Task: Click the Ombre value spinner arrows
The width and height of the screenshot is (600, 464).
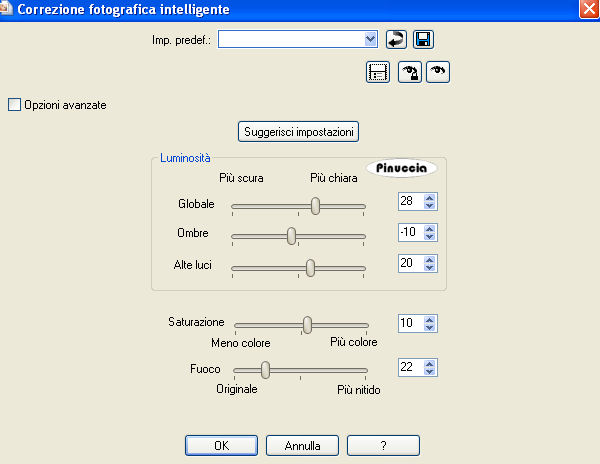Action: (430, 233)
